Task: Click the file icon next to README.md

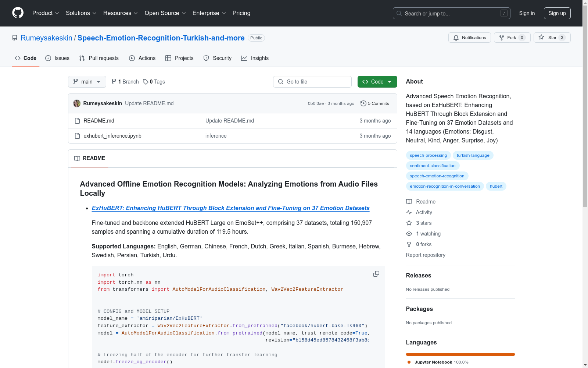Action: tap(77, 121)
